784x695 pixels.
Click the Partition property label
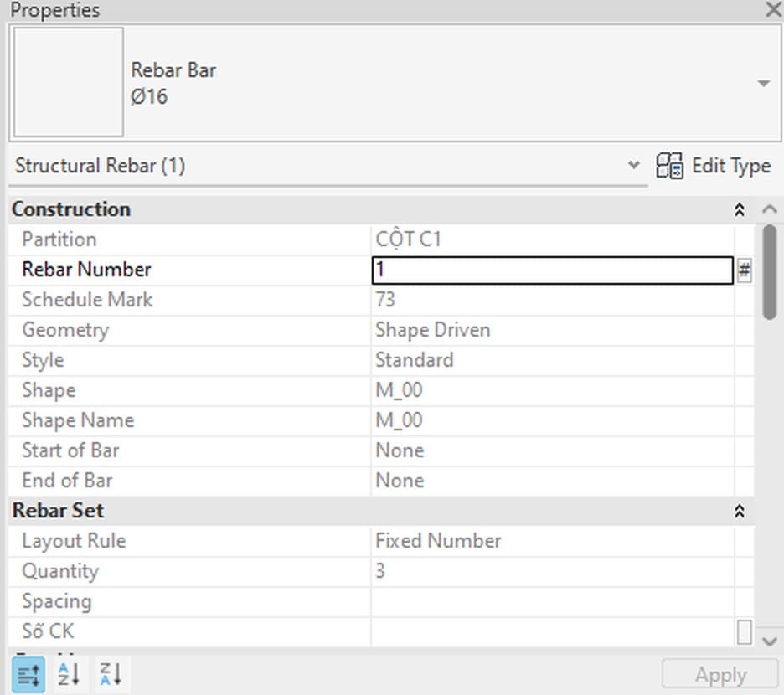click(59, 239)
